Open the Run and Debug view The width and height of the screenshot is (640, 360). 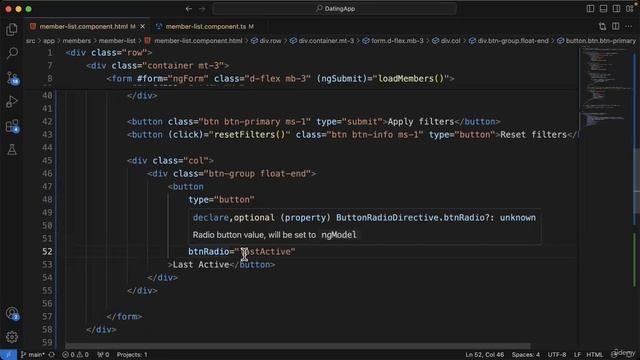(12, 101)
